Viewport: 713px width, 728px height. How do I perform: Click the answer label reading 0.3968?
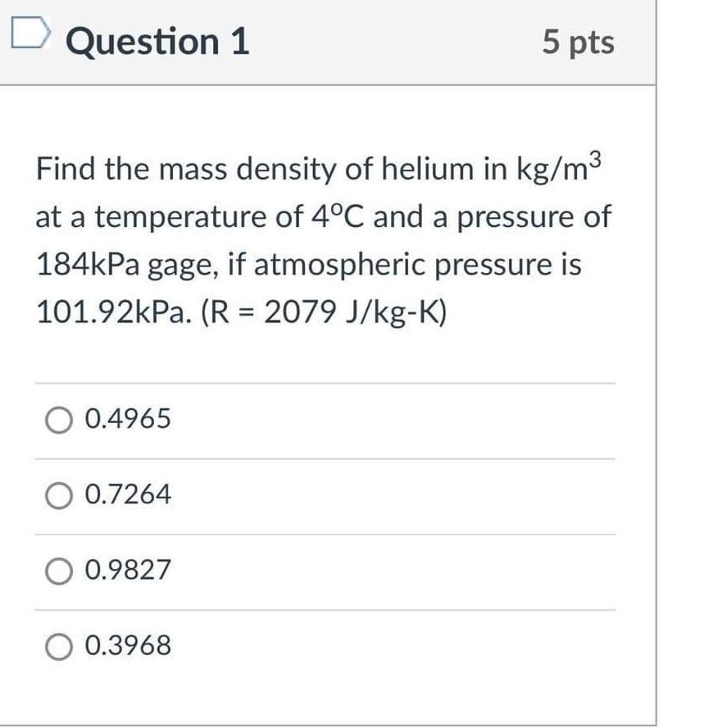click(x=128, y=646)
